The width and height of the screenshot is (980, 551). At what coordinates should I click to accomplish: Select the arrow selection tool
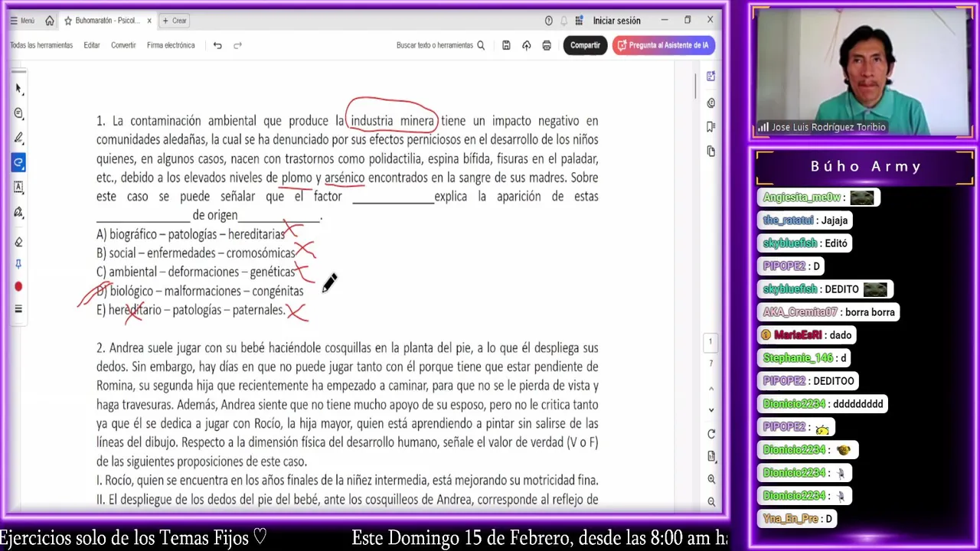[x=18, y=89]
